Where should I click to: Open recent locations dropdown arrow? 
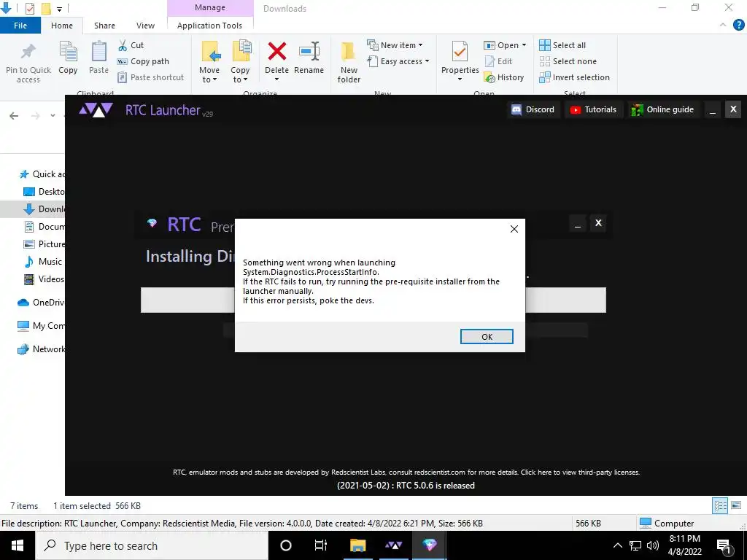53,116
